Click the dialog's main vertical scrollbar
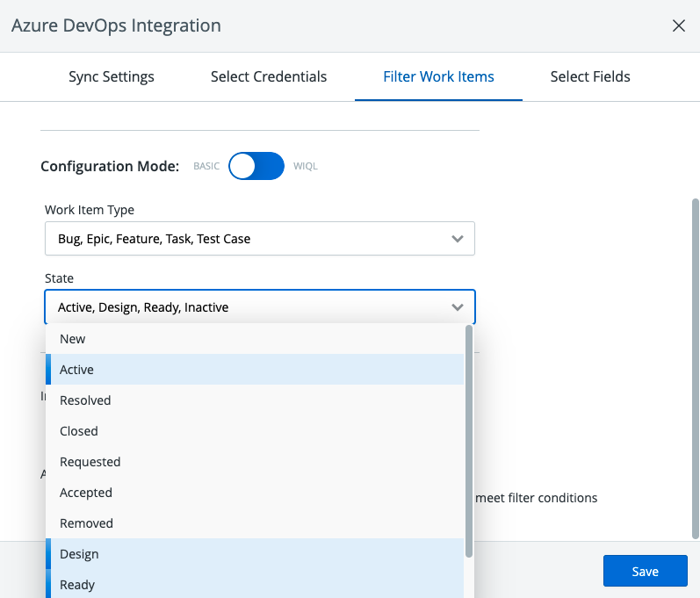 coord(696,369)
